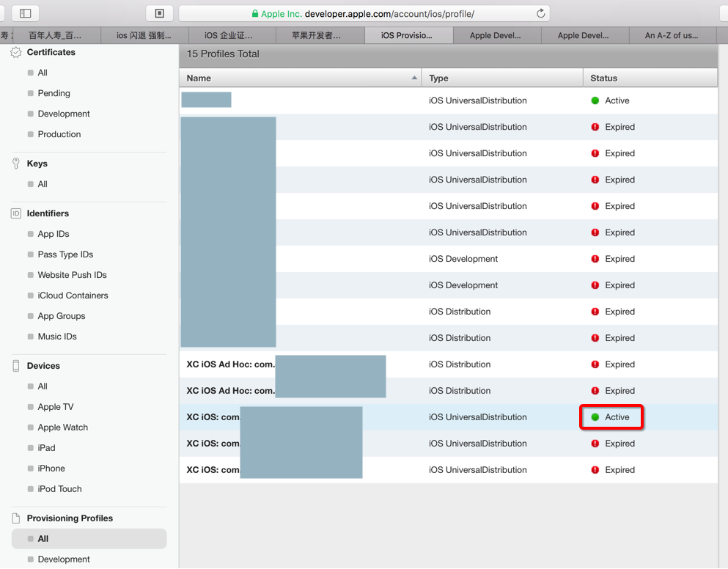Image resolution: width=728 pixels, height=569 pixels.
Task: Sort profiles by Status column
Action: 650,78
